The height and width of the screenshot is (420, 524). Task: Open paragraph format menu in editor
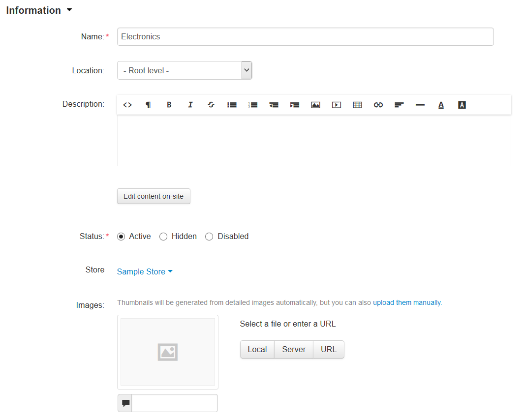click(x=148, y=105)
